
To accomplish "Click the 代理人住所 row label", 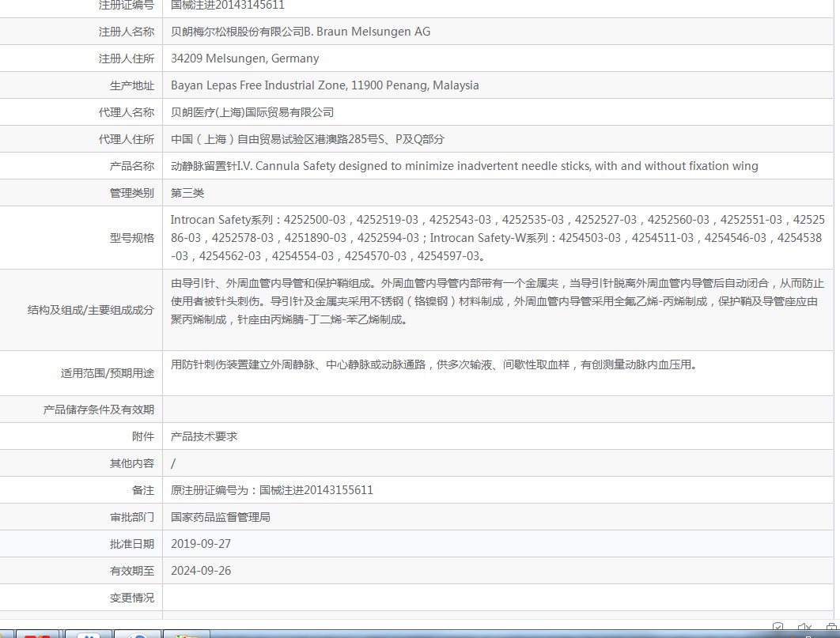I will coord(126,139).
